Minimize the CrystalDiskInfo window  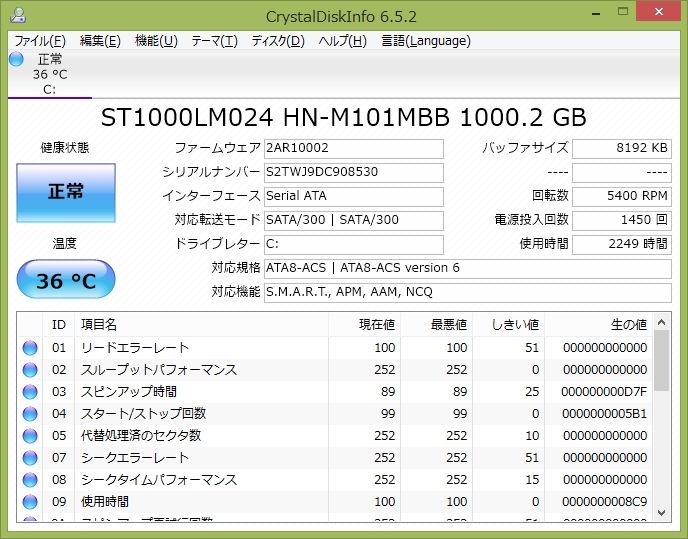pyautogui.click(x=596, y=13)
